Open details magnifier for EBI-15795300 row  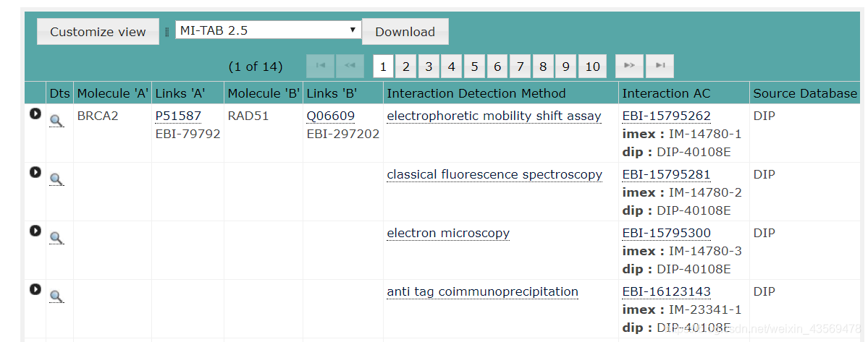(x=56, y=238)
